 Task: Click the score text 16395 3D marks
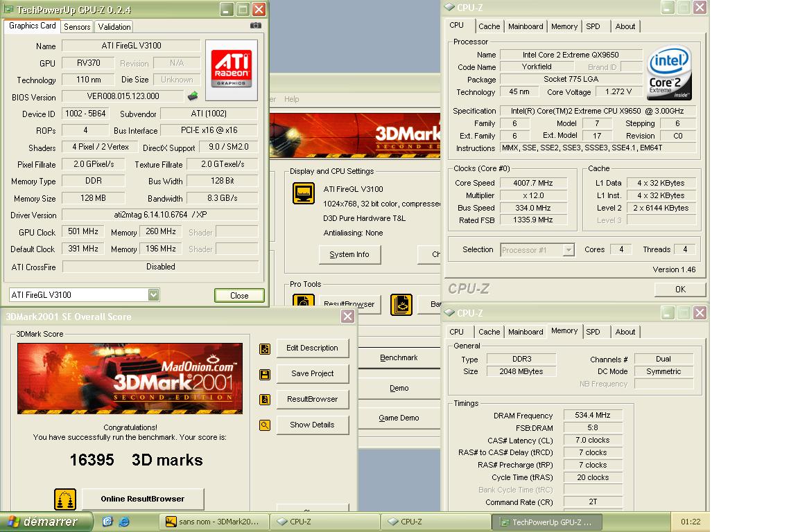point(136,460)
